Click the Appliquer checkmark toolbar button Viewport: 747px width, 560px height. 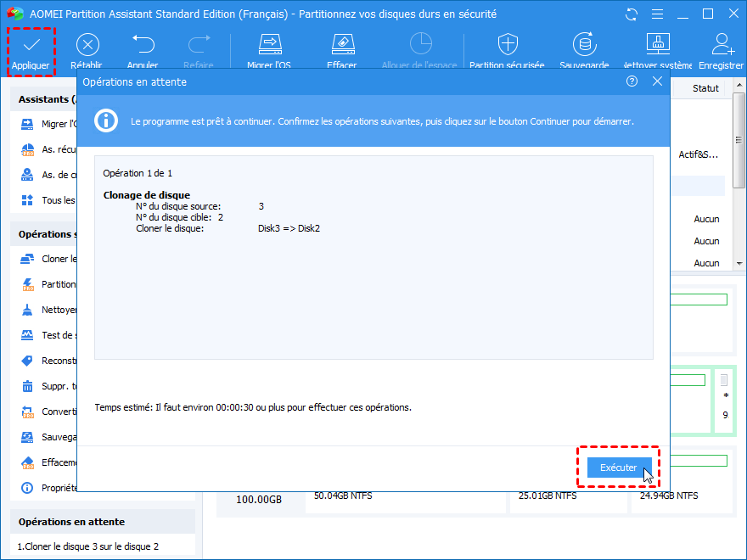(31, 52)
